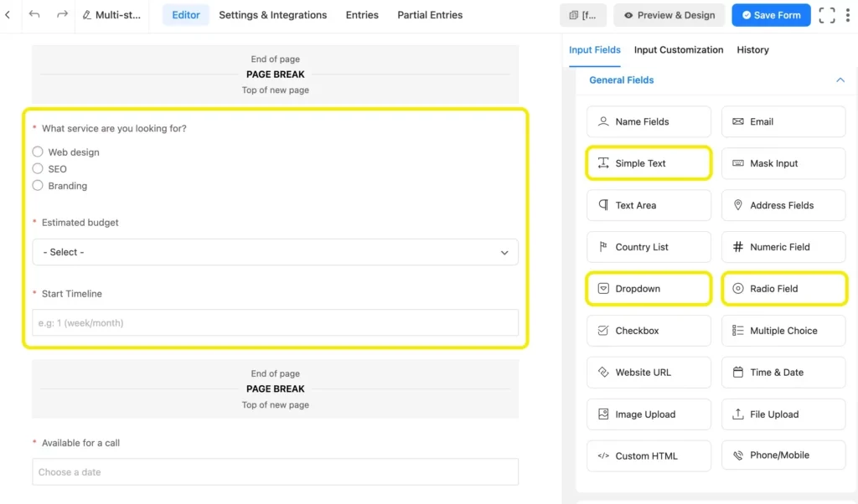
Task: Switch to Settings & Integrations tab
Action: [272, 15]
